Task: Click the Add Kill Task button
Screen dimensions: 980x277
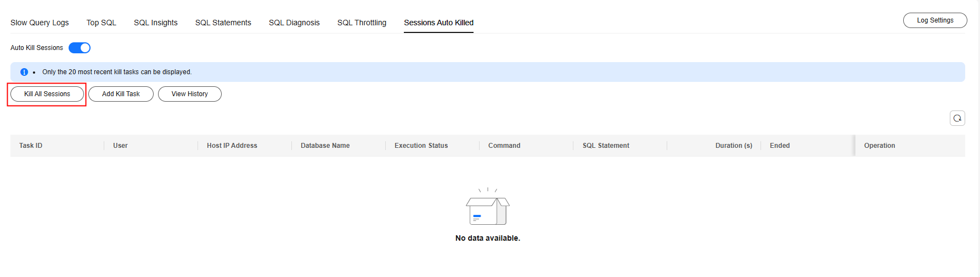Action: (121, 94)
